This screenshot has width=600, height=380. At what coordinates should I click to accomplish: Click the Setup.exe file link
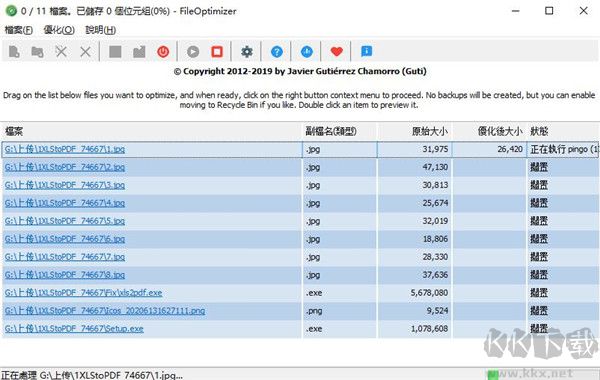click(74, 329)
